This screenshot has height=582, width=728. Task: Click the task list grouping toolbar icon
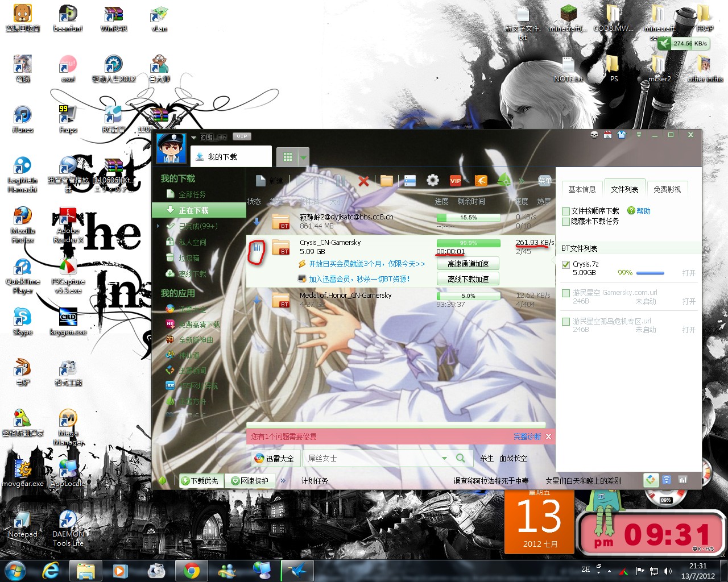pyautogui.click(x=410, y=181)
